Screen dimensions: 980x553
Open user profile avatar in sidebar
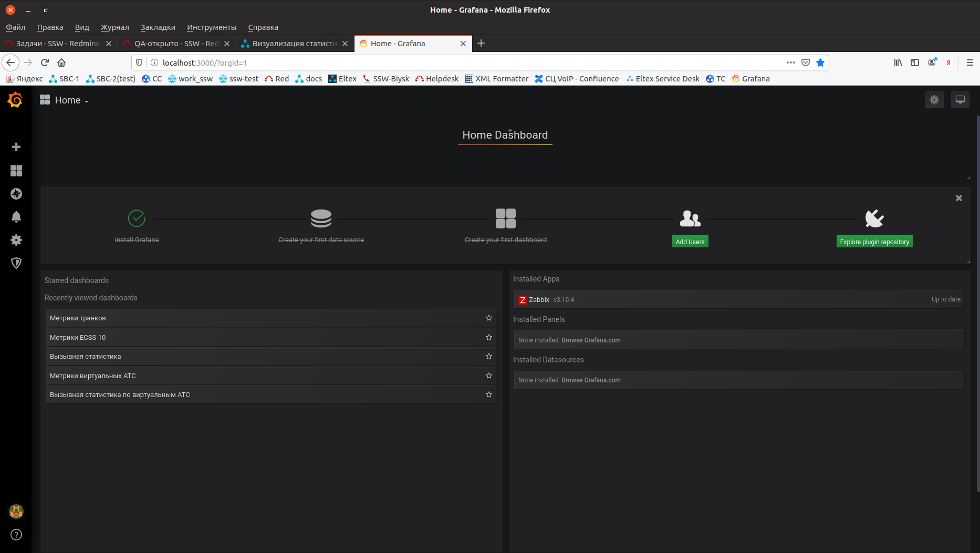click(16, 512)
